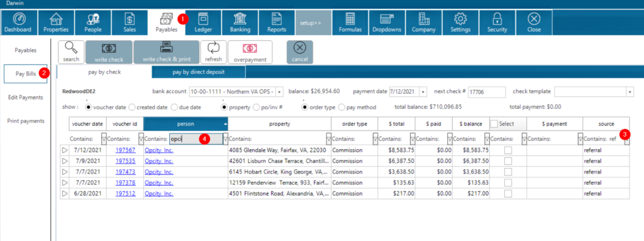644x241 pixels.
Task: Expand the row for voucher 197535
Action: click(x=65, y=161)
